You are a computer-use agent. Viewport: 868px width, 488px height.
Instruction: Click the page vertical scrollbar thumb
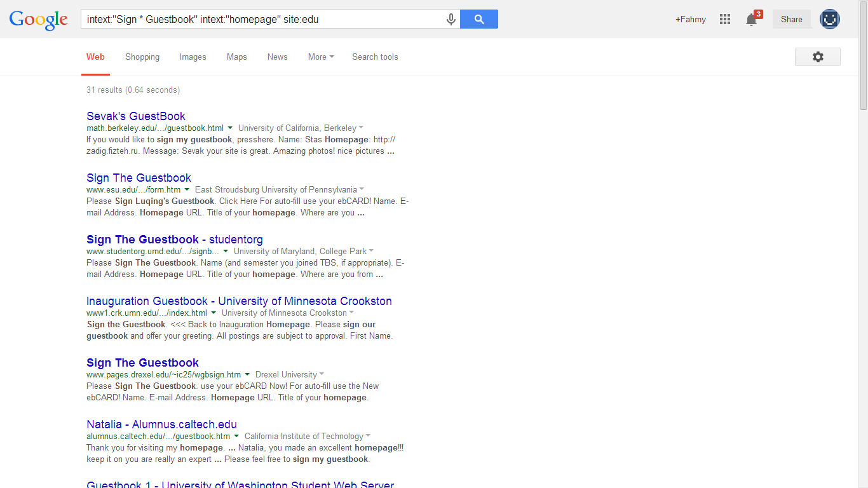863,56
